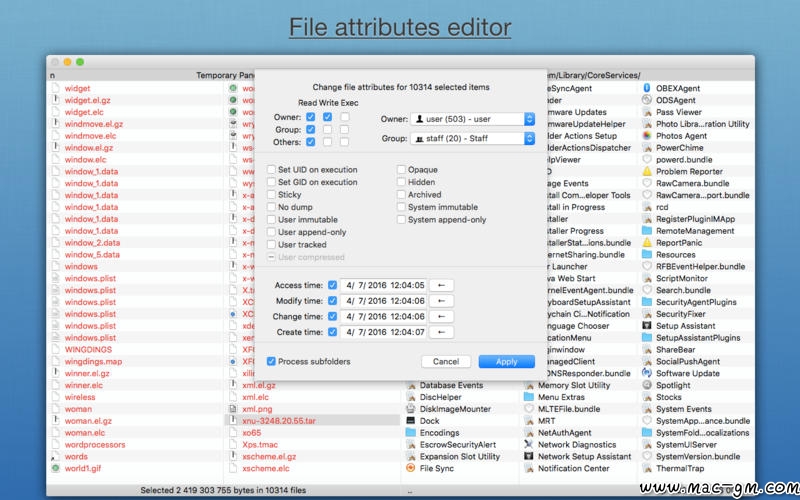Image resolution: width=800 pixels, height=500 pixels.
Task: Click the Setup Assistant icon
Action: (647, 326)
